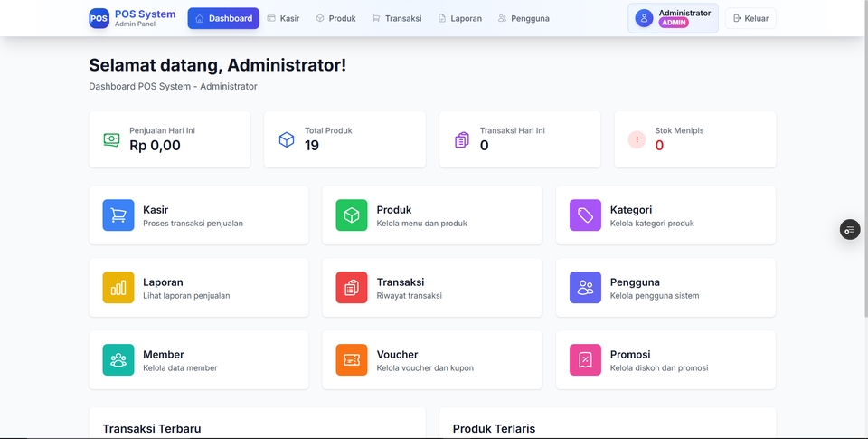Click the page's vertical scrollbar
The image size is (868, 439).
(864, 181)
